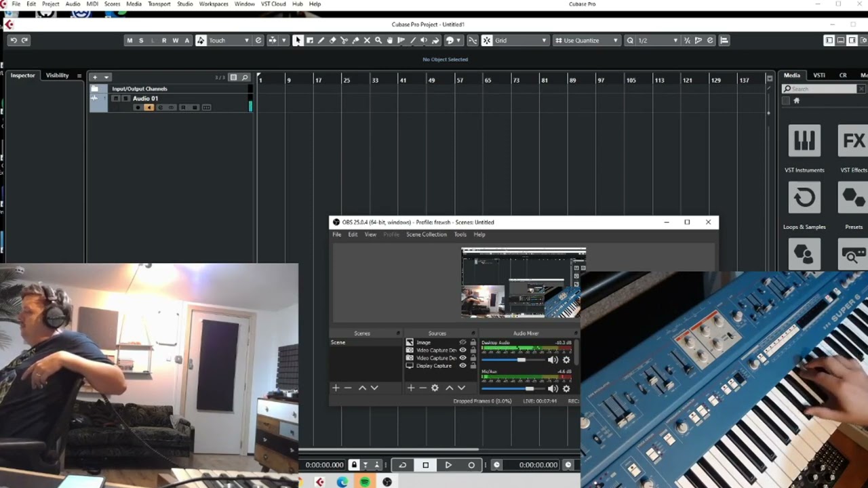The image size is (868, 488).
Task: Move scene down arrow in OBS Scenes
Action: coord(374,388)
